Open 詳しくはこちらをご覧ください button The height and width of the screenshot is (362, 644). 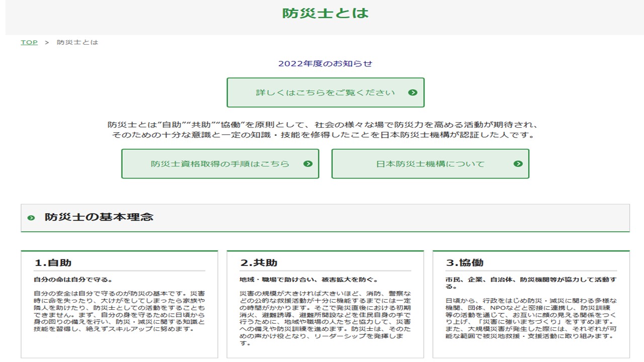tap(325, 93)
